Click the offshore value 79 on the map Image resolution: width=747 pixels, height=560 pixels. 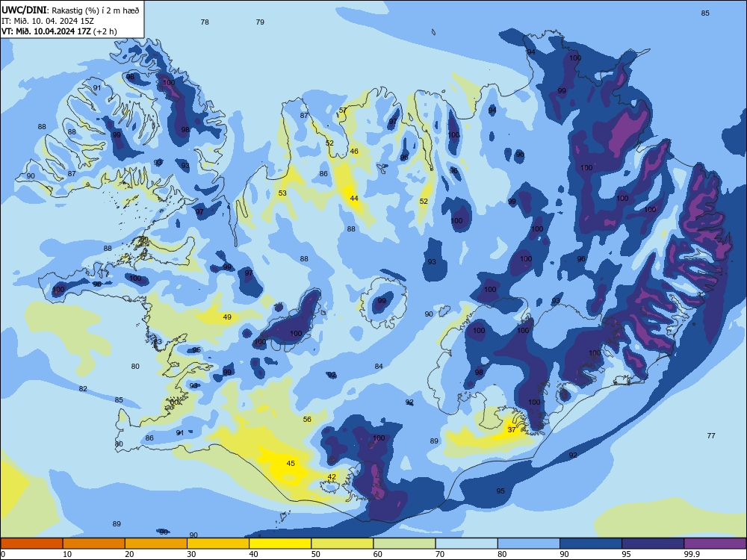pyautogui.click(x=260, y=22)
